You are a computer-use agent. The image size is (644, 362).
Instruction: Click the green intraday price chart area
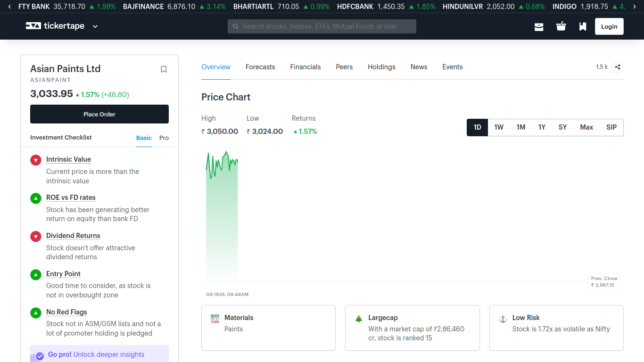[222, 217]
